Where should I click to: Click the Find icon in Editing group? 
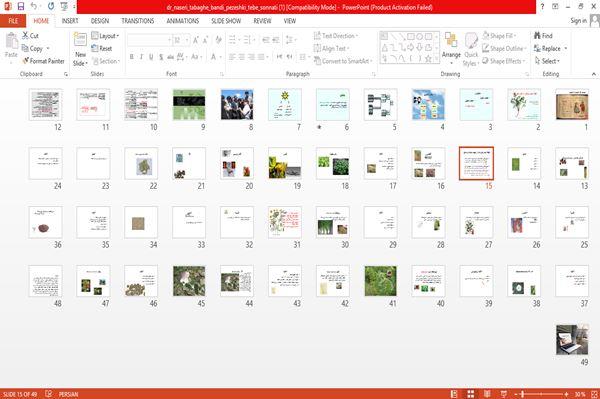click(x=538, y=36)
